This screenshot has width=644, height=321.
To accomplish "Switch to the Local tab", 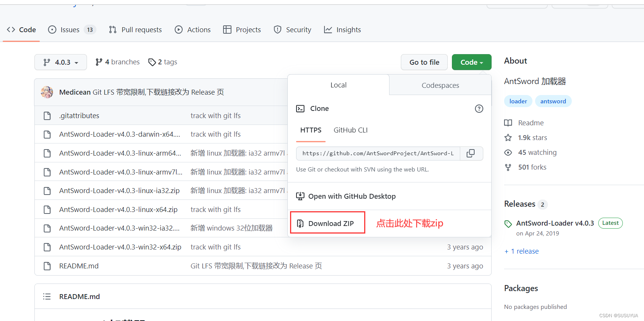I will [338, 85].
